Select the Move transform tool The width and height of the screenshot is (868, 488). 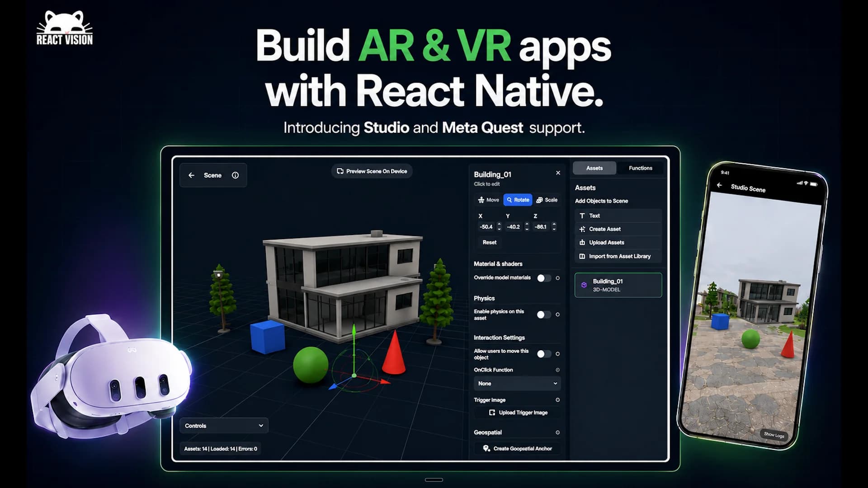489,200
